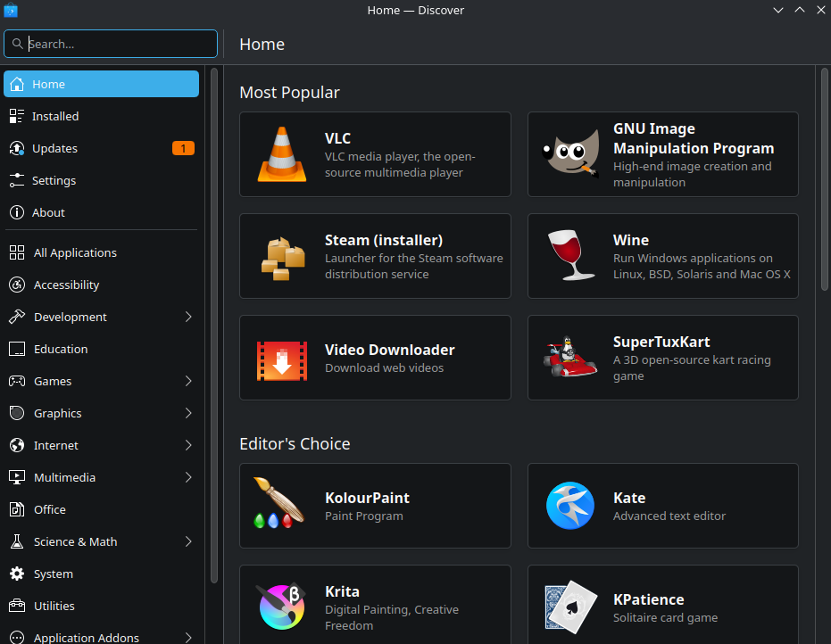The height and width of the screenshot is (644, 831).
Task: Click the Kate bird logo icon
Action: 570,506
